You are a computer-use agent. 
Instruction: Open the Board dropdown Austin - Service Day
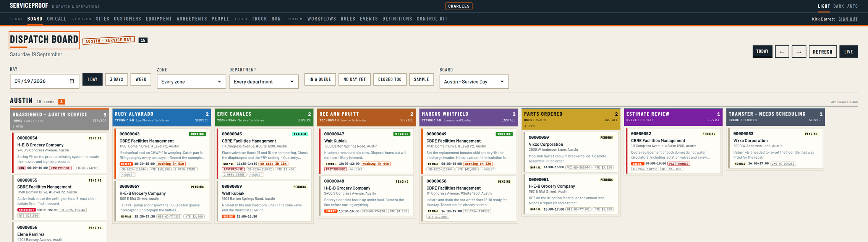point(474,82)
